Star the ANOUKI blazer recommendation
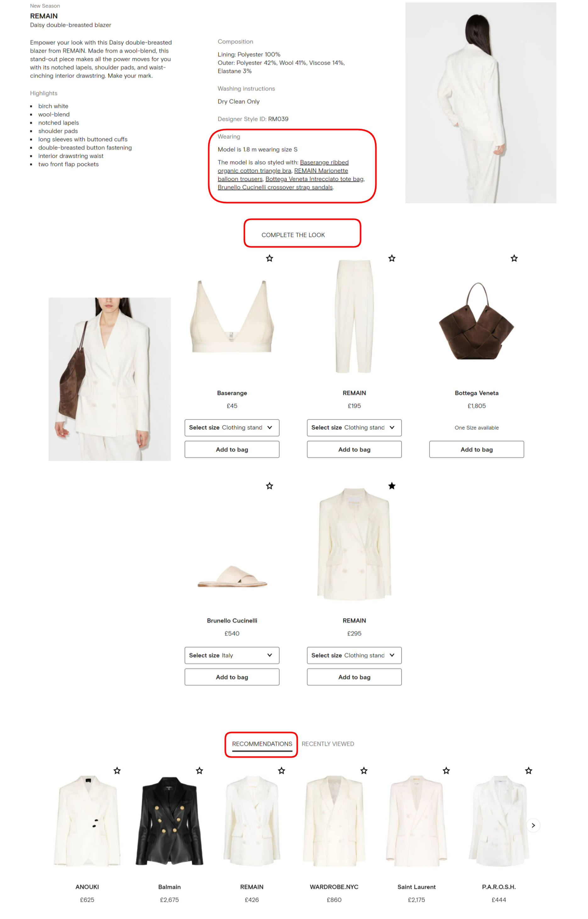Viewport: 588px width, 919px height. (117, 771)
